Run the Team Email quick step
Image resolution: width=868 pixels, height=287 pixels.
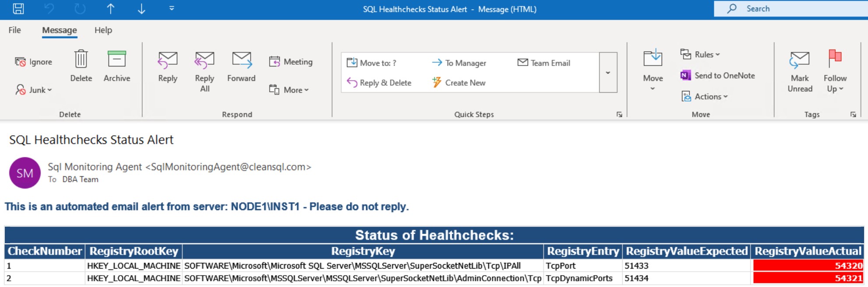[544, 63]
